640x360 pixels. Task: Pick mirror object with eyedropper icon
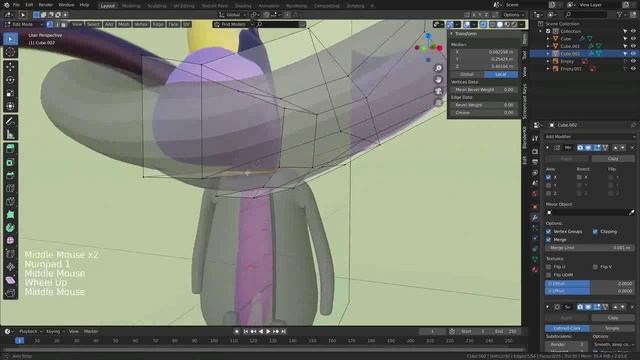[631, 212]
